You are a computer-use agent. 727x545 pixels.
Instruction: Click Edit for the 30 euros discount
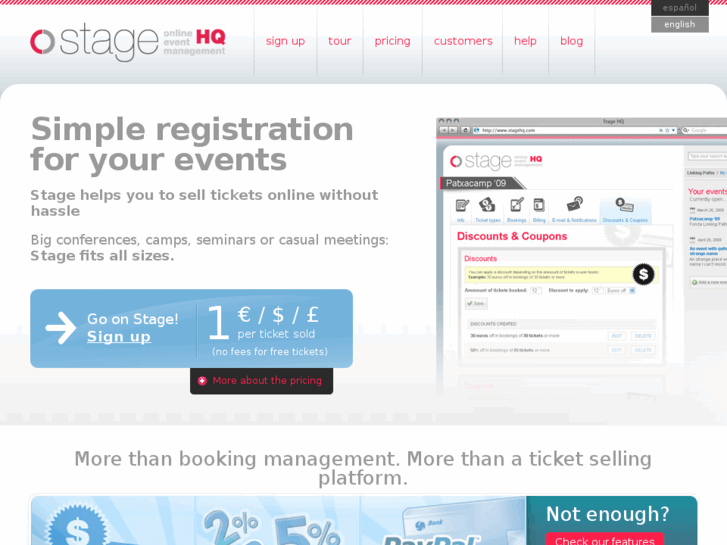pyautogui.click(x=617, y=336)
